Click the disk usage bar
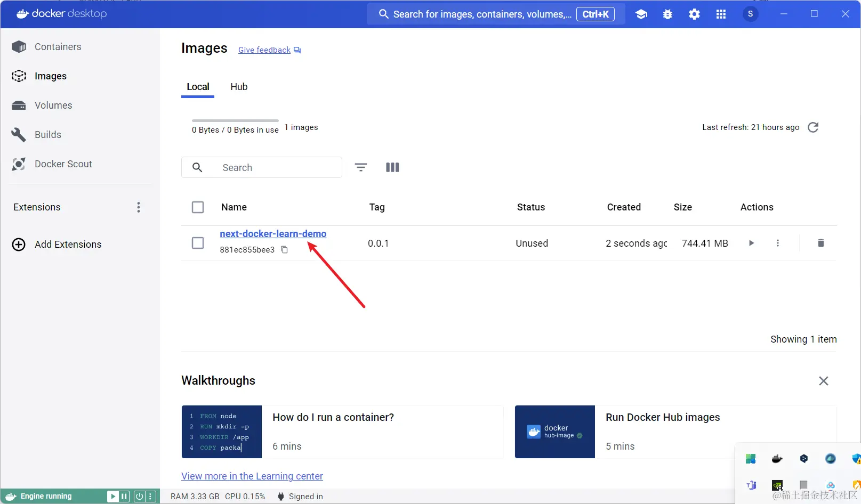 [235, 121]
